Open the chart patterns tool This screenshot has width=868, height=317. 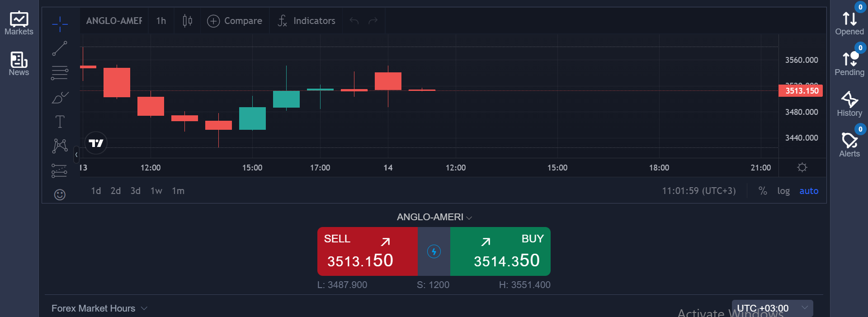pos(60,146)
